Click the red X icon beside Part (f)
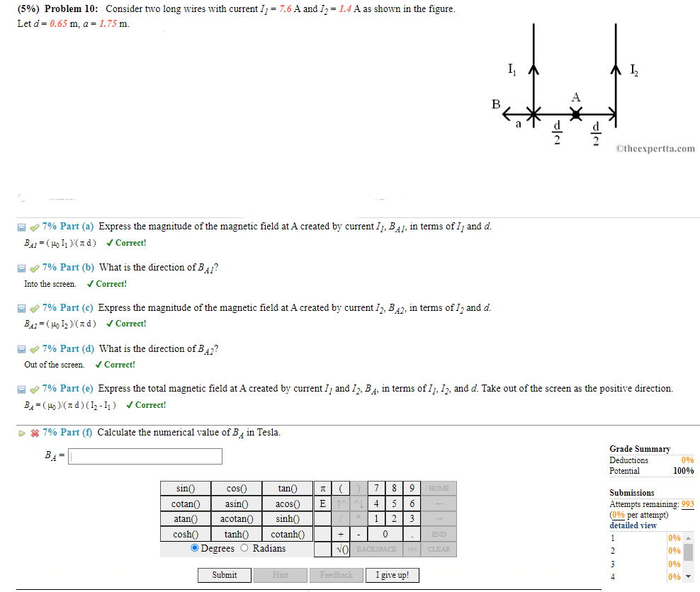Viewport: 700px width, 592px height. point(33,432)
